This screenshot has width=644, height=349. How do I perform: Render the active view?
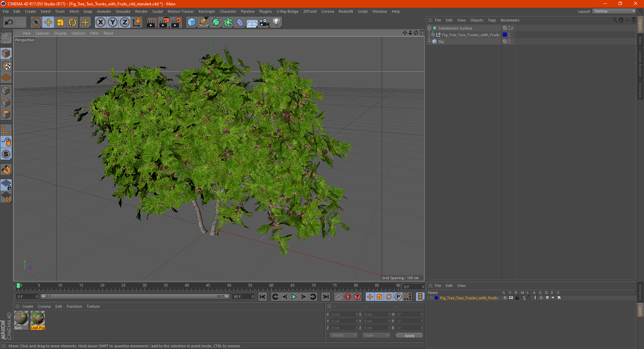[x=152, y=22]
